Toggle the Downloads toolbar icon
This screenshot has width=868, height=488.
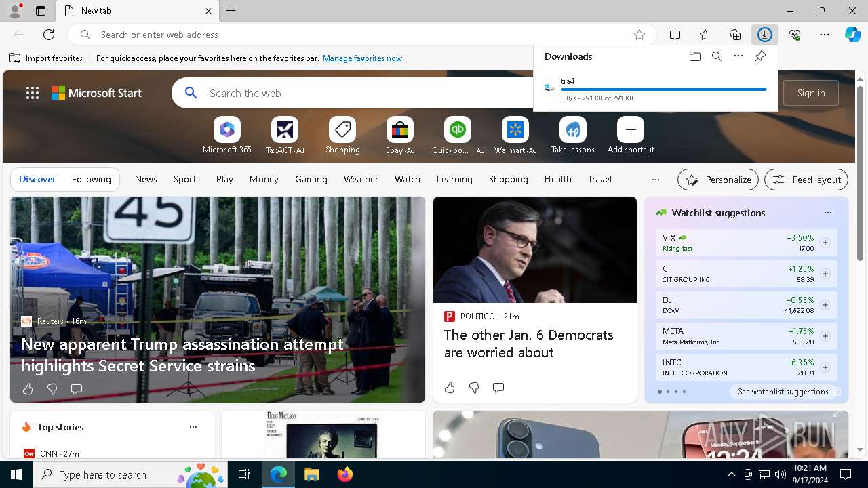pos(765,35)
